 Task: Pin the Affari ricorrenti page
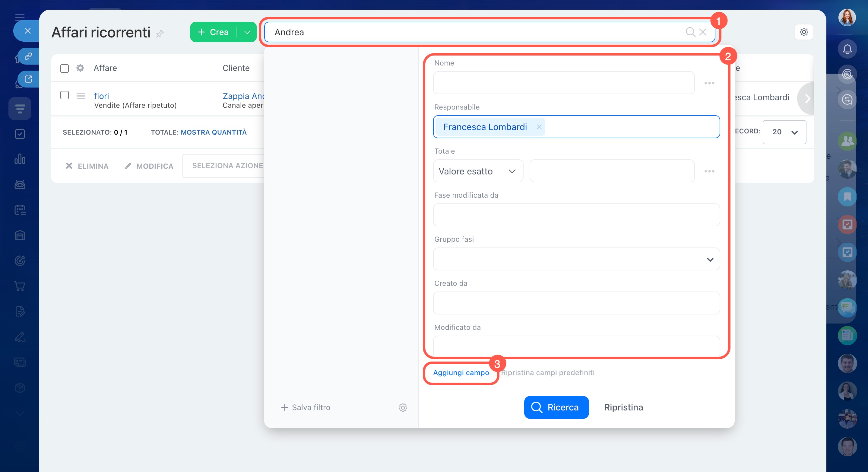pos(160,33)
